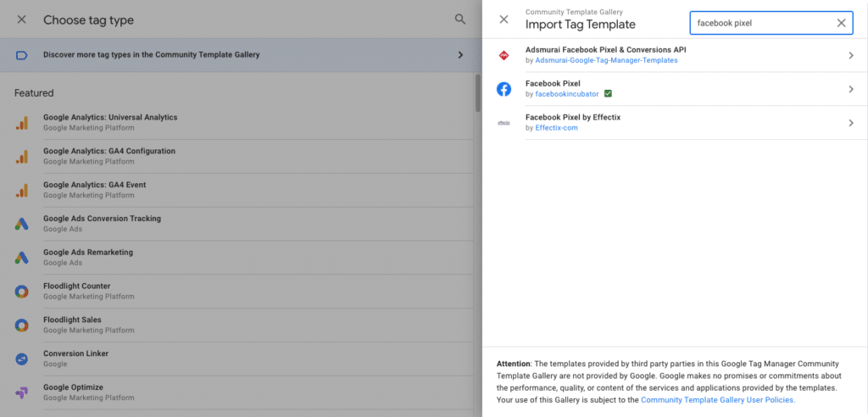
Task: Click Floodlight Sales icon
Action: 21,325
